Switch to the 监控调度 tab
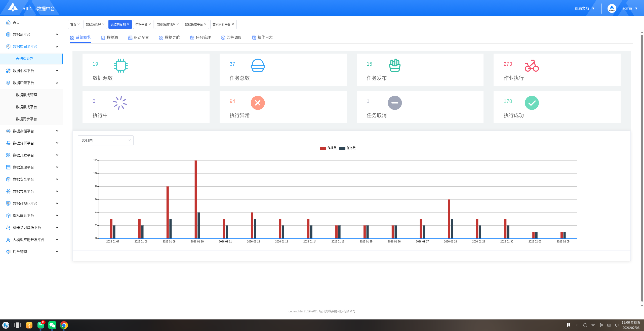 pos(231,37)
